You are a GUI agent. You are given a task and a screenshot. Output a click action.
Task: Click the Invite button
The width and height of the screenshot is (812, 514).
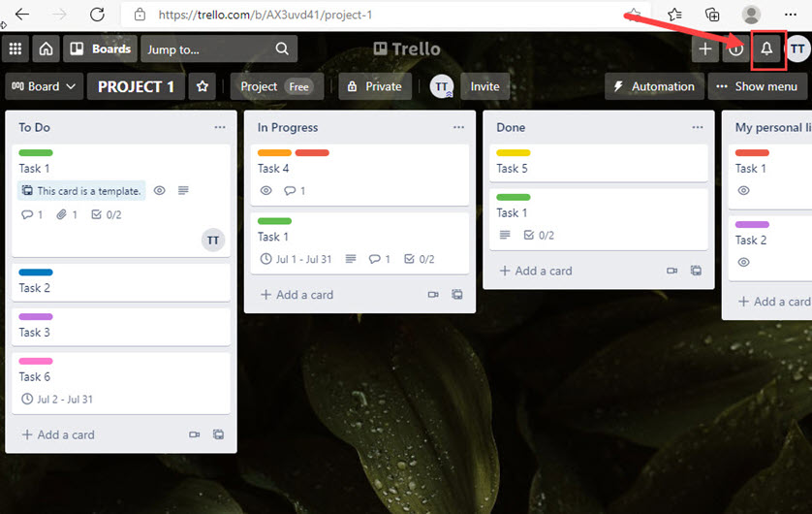pos(484,86)
